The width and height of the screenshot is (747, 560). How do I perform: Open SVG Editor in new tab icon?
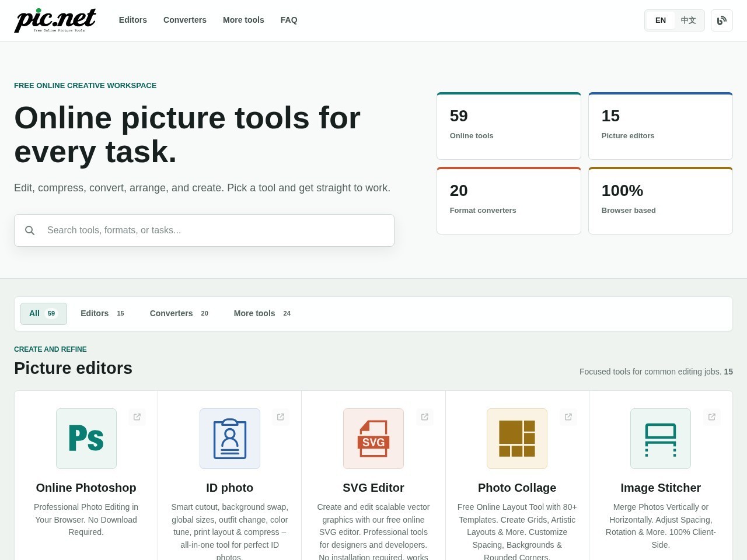tap(425, 417)
